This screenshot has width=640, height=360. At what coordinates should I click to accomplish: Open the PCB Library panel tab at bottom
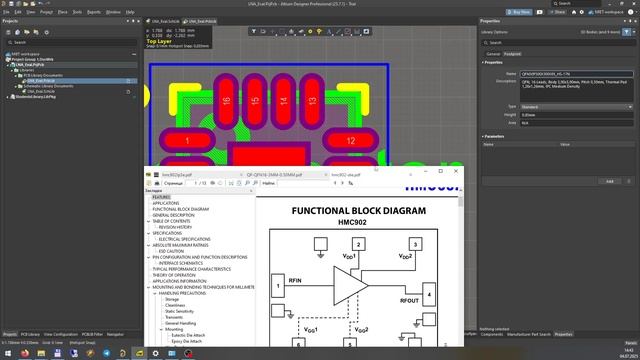(30, 334)
